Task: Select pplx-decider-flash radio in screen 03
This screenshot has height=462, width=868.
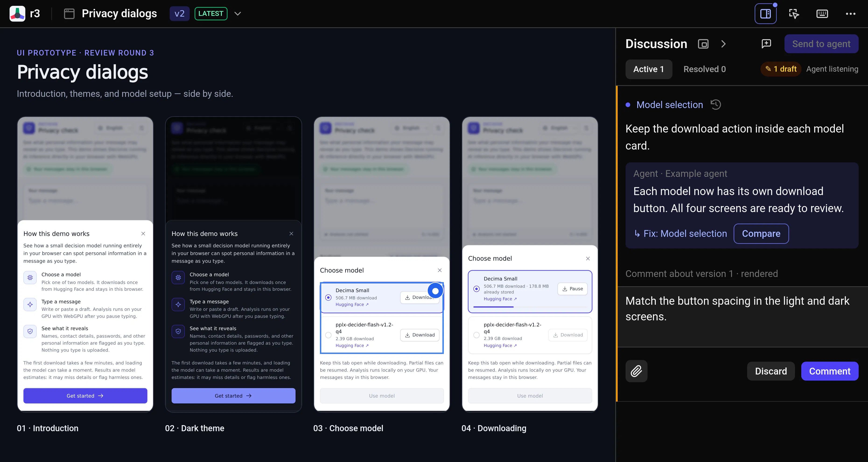Action: [328, 335]
